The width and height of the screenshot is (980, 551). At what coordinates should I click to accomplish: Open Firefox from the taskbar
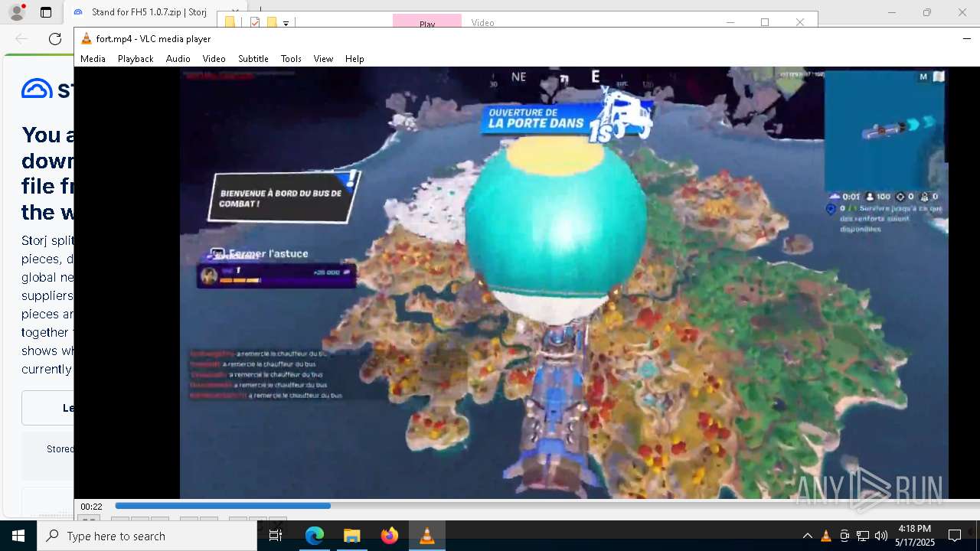[x=389, y=536]
